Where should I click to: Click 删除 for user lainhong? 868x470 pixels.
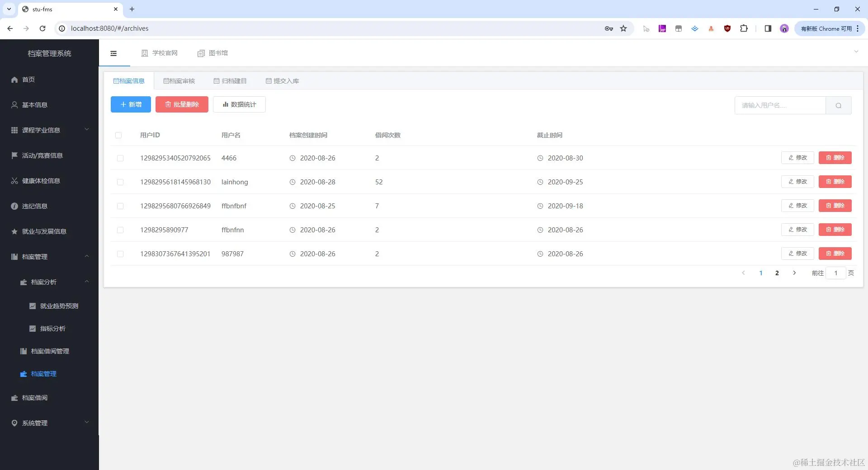[x=835, y=182]
